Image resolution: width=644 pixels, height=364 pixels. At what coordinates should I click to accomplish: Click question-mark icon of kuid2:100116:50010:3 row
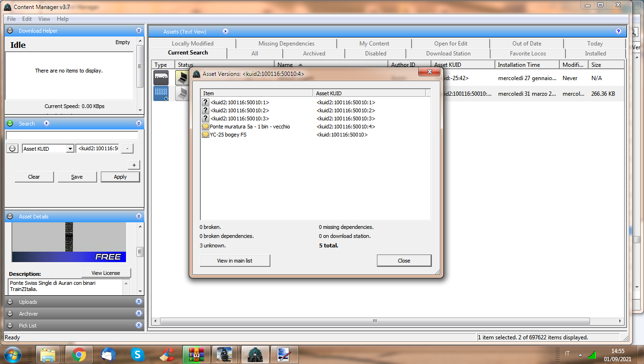tap(206, 118)
